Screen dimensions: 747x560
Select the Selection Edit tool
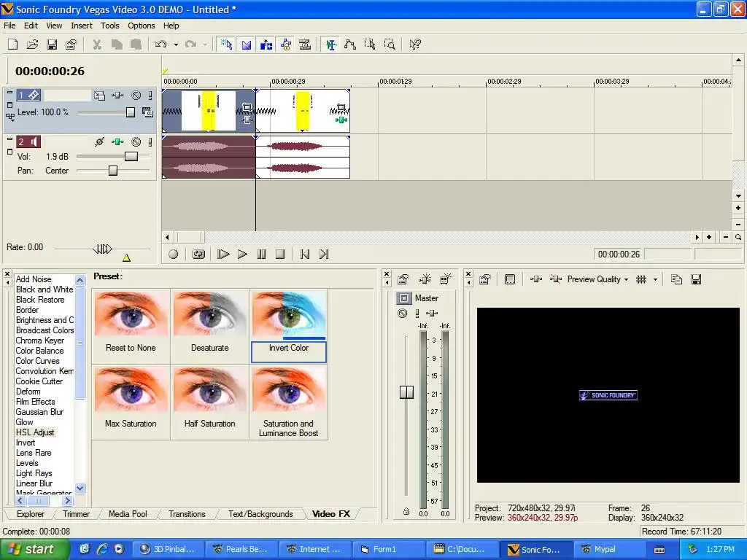click(370, 44)
